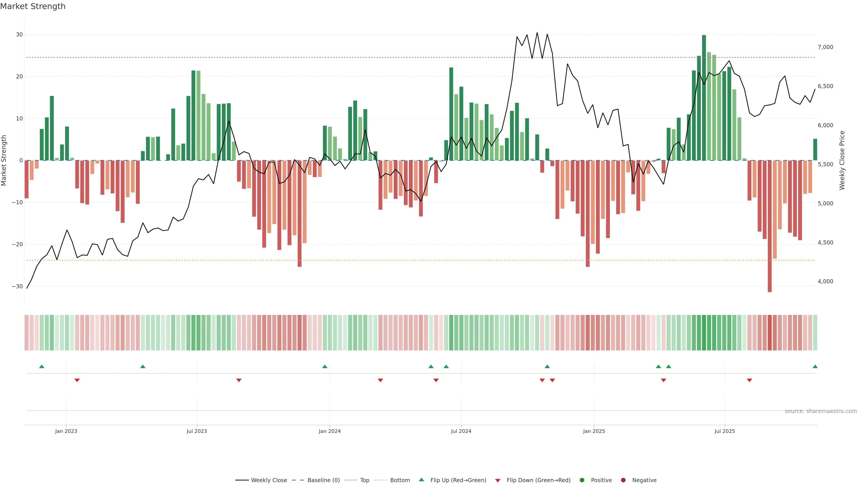This screenshot has height=488, width=868.
Task: Toggle the Weekly Close legend entry
Action: click(x=269, y=480)
